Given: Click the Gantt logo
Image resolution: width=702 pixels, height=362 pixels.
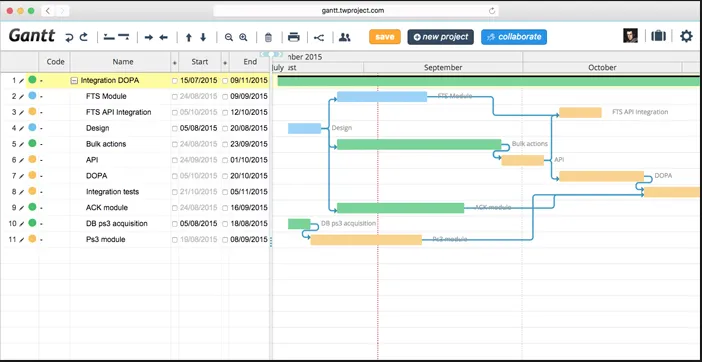Looking at the screenshot, I should [x=32, y=35].
